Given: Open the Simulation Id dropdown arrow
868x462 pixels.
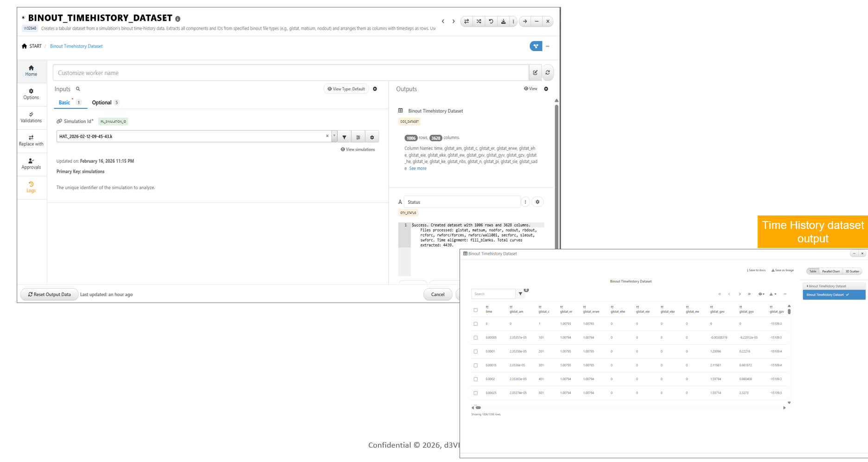Looking at the screenshot, I should pos(334,136).
